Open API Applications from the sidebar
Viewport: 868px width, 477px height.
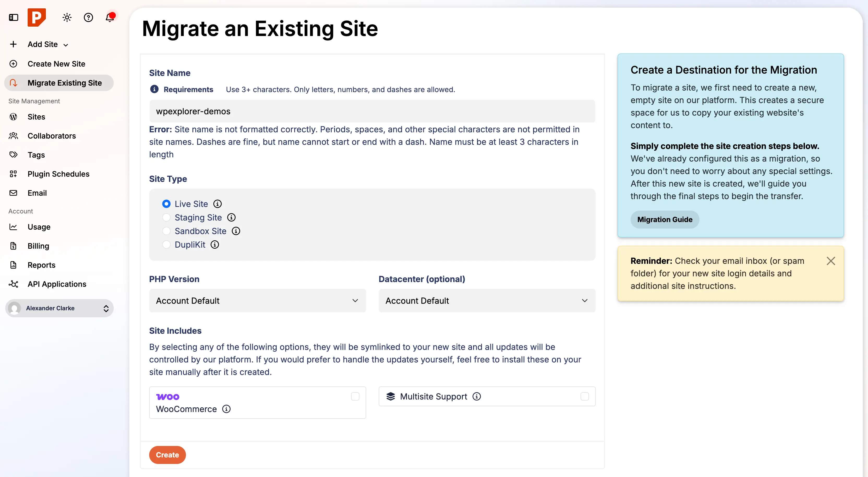pyautogui.click(x=57, y=284)
